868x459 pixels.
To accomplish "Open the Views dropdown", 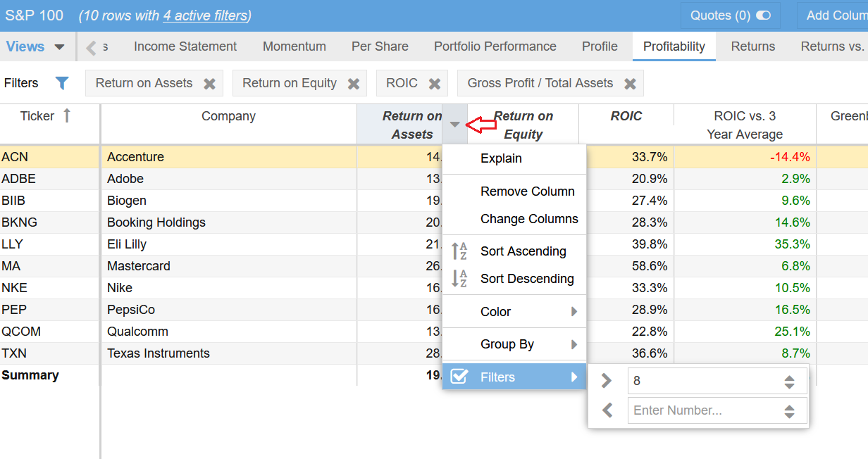I will [x=35, y=46].
